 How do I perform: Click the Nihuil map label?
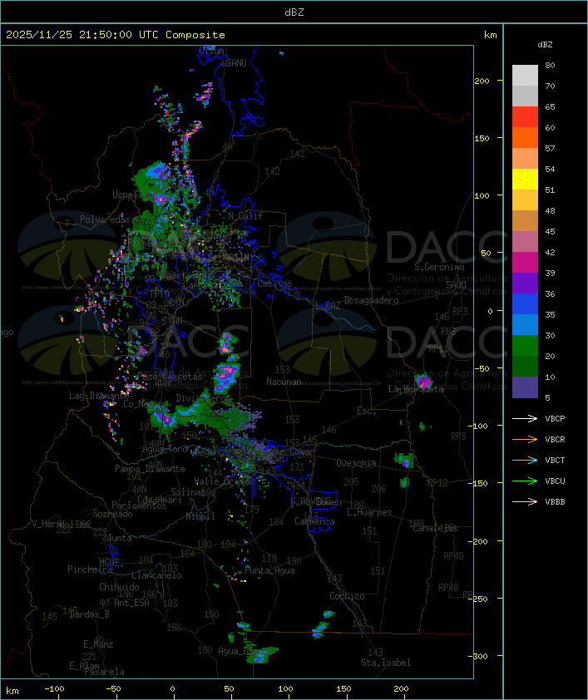point(200,516)
